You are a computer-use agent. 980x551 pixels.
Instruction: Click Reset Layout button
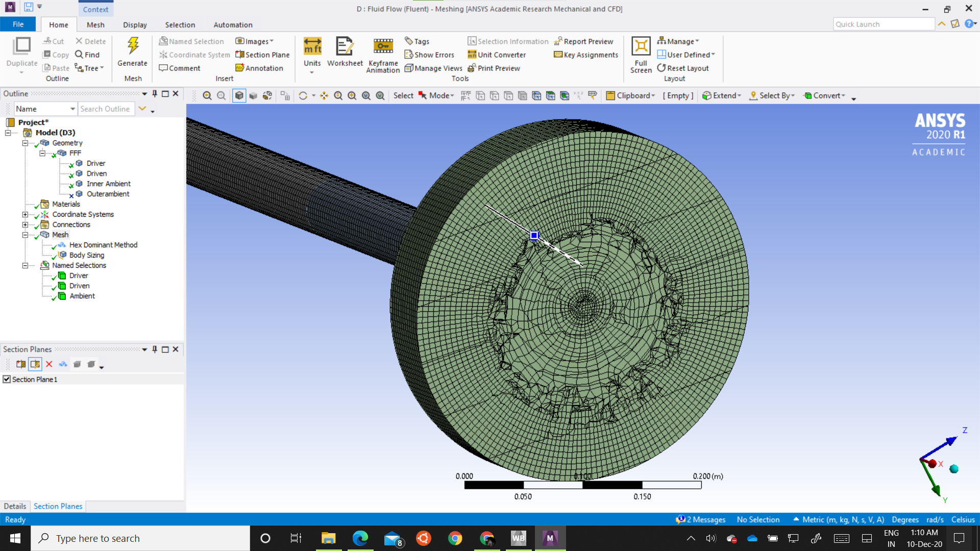coord(683,68)
